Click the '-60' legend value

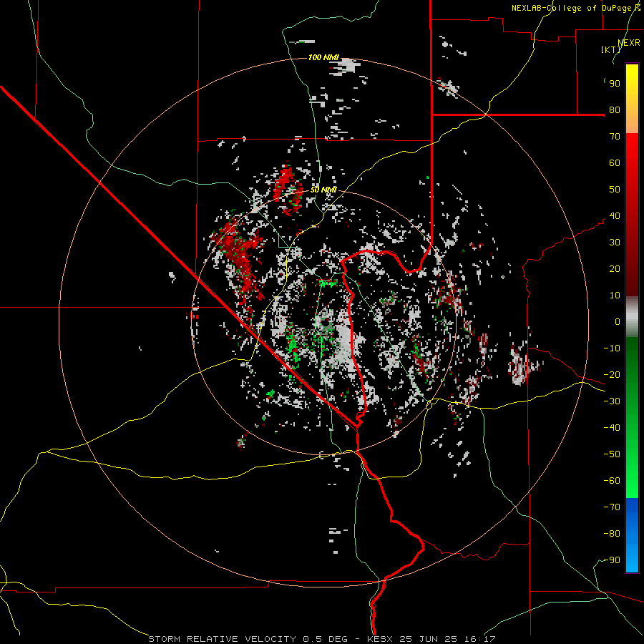pos(612,481)
